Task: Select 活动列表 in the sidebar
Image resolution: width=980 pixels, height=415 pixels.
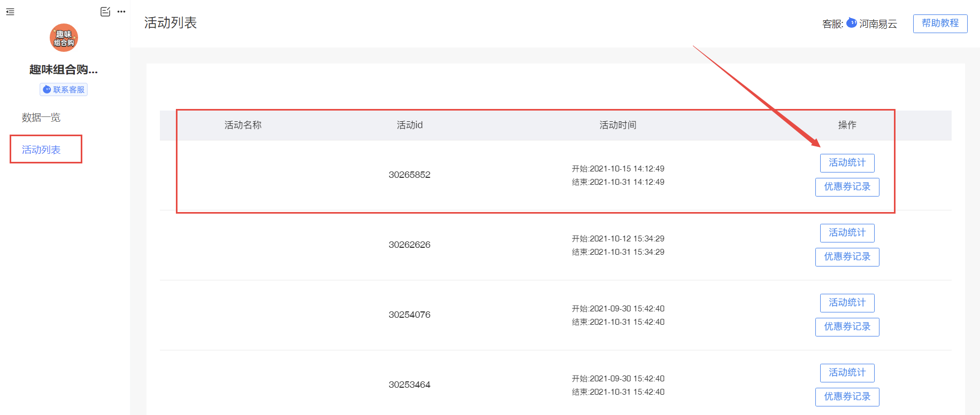Action: (41, 150)
